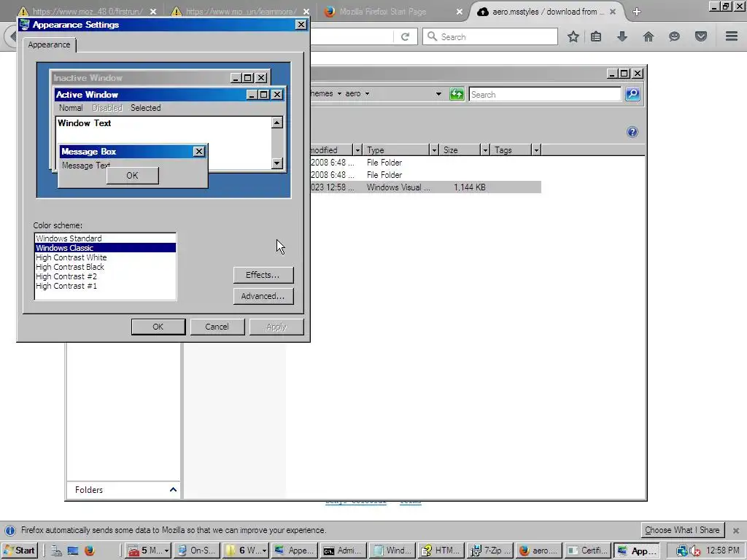747x560 pixels.
Task: Open the Certifi... taskbar button
Action: coord(588,551)
